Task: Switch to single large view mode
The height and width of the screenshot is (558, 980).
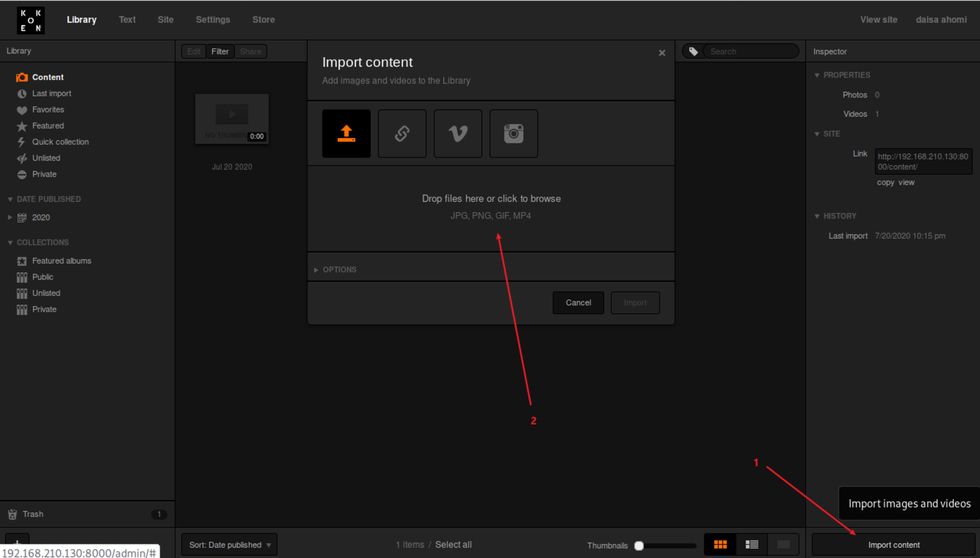Action: 783,544
